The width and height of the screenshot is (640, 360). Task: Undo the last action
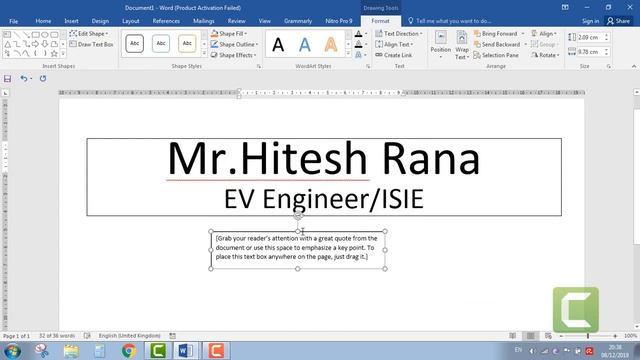[24, 78]
